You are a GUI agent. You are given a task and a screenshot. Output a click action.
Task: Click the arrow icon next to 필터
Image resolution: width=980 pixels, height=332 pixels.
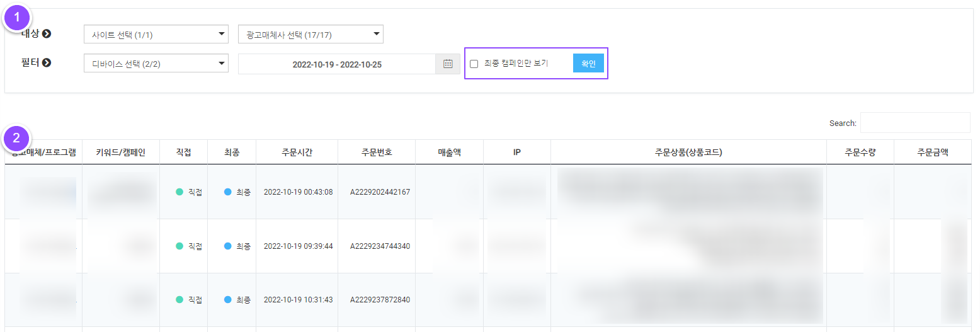coord(47,63)
